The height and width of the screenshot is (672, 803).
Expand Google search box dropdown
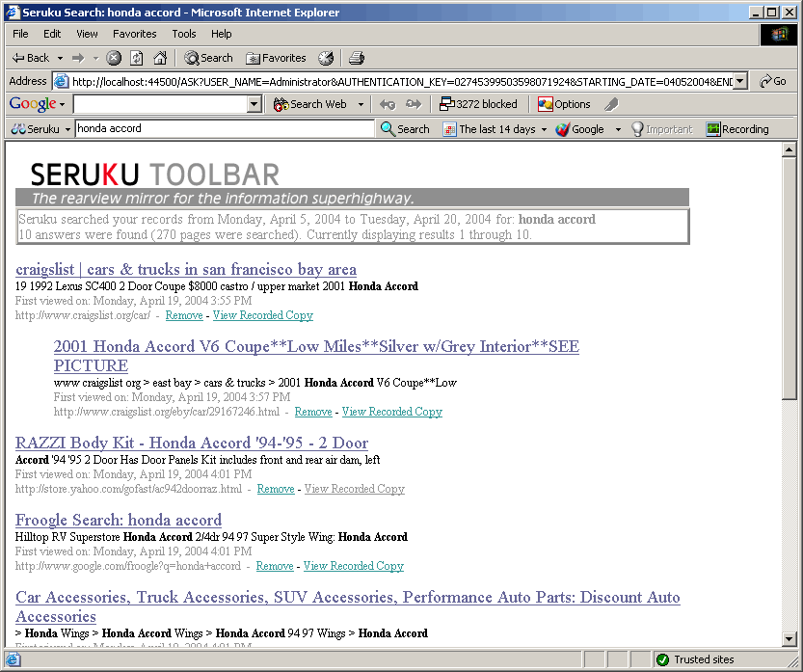[x=254, y=104]
